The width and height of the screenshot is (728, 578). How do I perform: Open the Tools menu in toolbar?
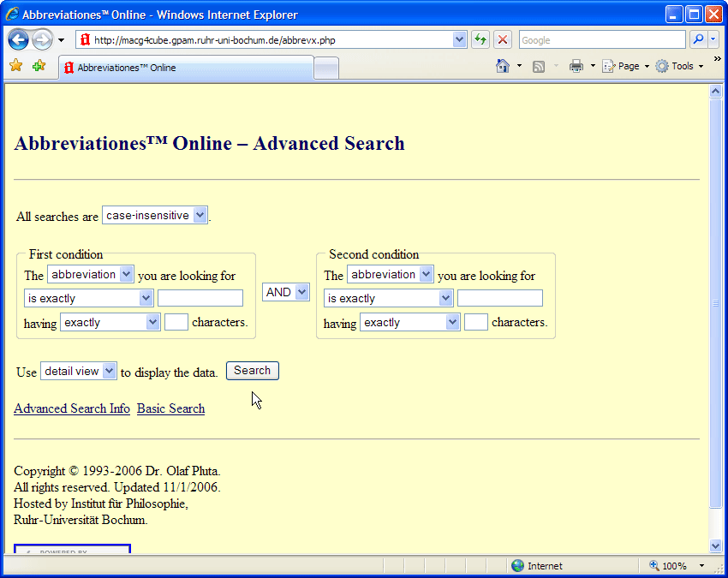tap(679, 66)
